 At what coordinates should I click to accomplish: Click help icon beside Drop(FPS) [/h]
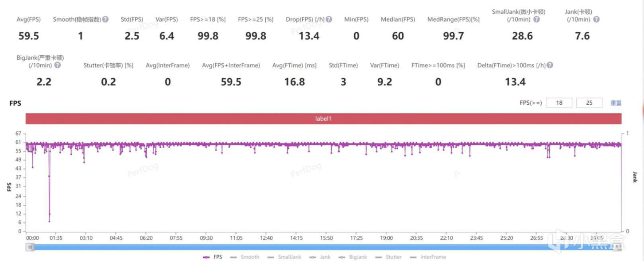pyautogui.click(x=329, y=19)
